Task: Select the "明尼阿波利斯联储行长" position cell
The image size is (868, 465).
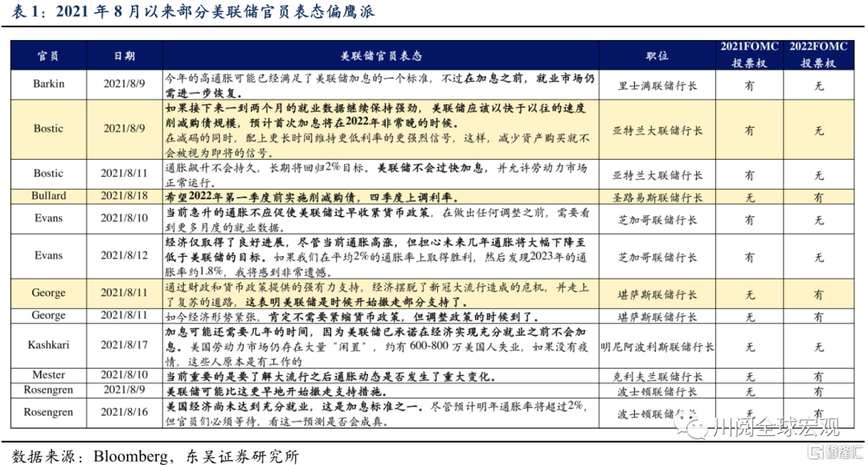Action: 657,347
